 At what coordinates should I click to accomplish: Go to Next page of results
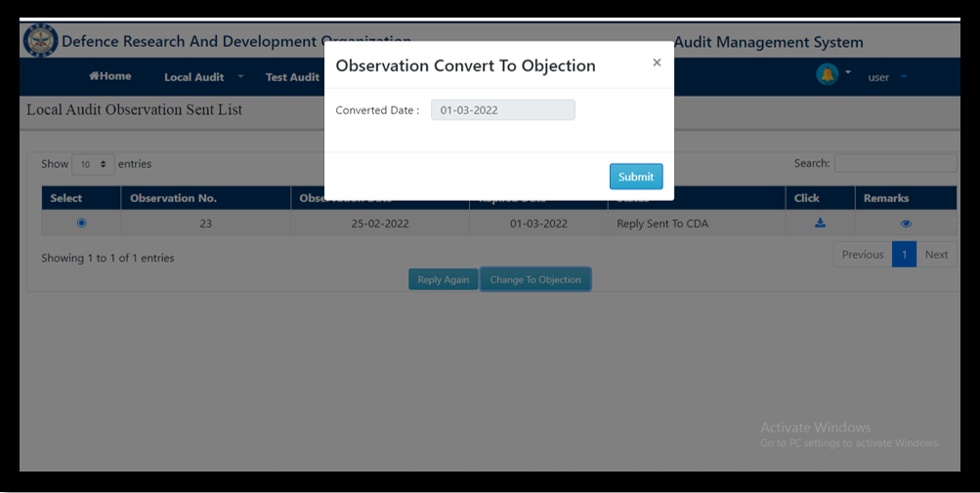936,255
